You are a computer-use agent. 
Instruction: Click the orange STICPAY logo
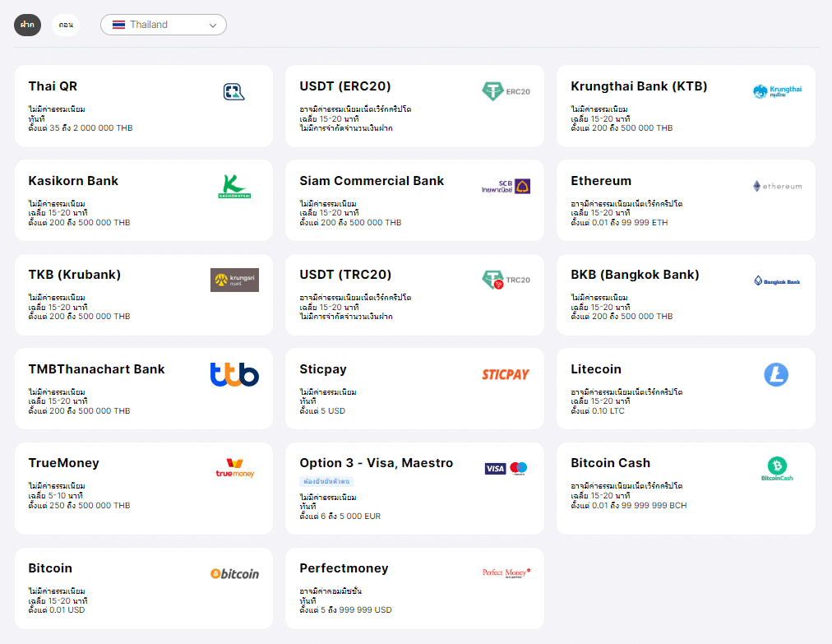coord(506,375)
